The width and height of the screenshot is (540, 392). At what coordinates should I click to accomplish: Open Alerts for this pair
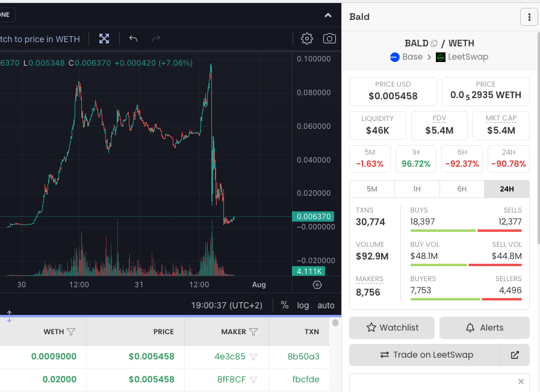tap(485, 328)
